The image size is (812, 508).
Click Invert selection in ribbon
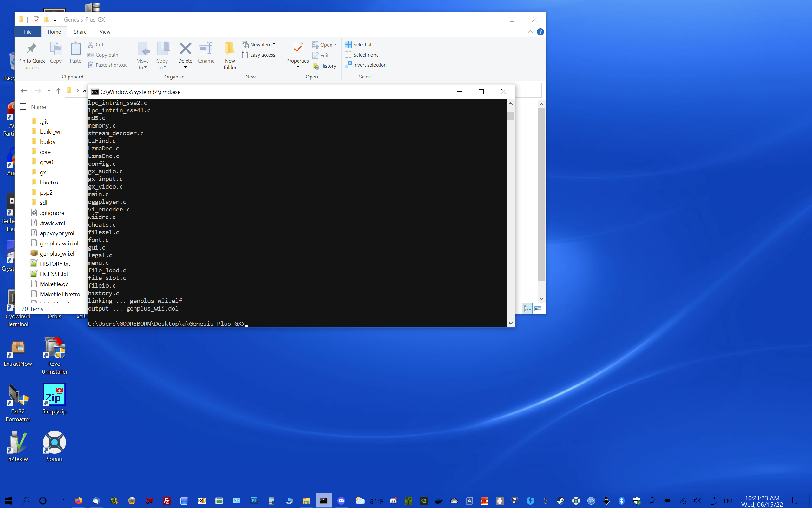coord(366,65)
